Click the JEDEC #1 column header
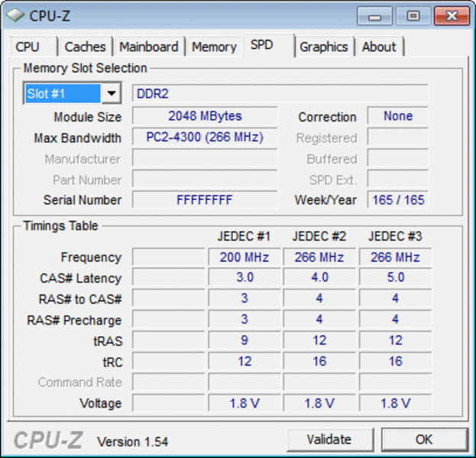Viewport: 476px width, 458px height. tap(244, 237)
